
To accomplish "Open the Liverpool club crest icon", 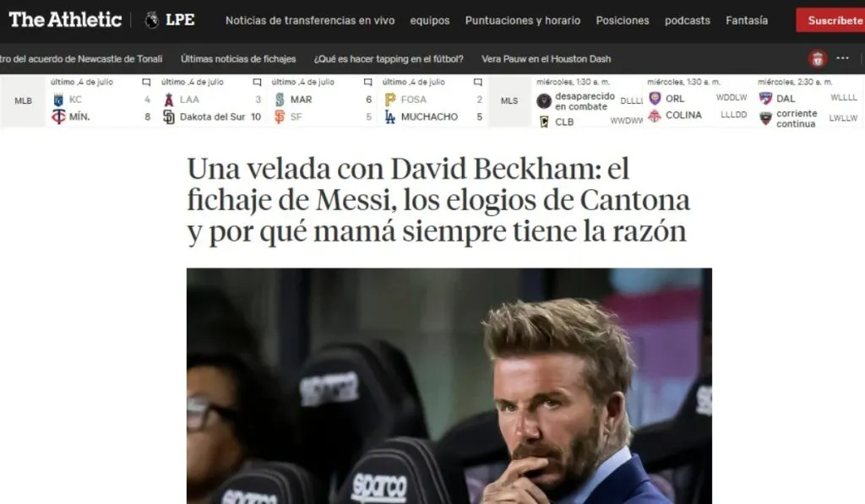I will [x=818, y=58].
